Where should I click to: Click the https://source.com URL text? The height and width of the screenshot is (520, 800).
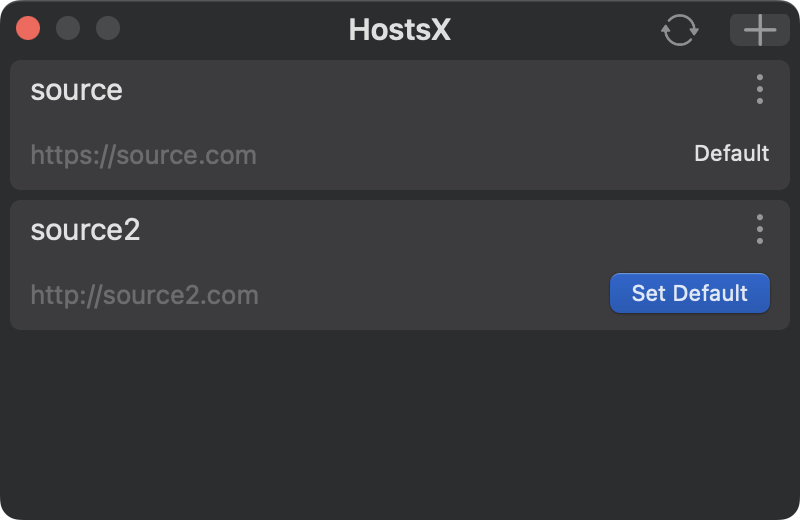coord(143,155)
